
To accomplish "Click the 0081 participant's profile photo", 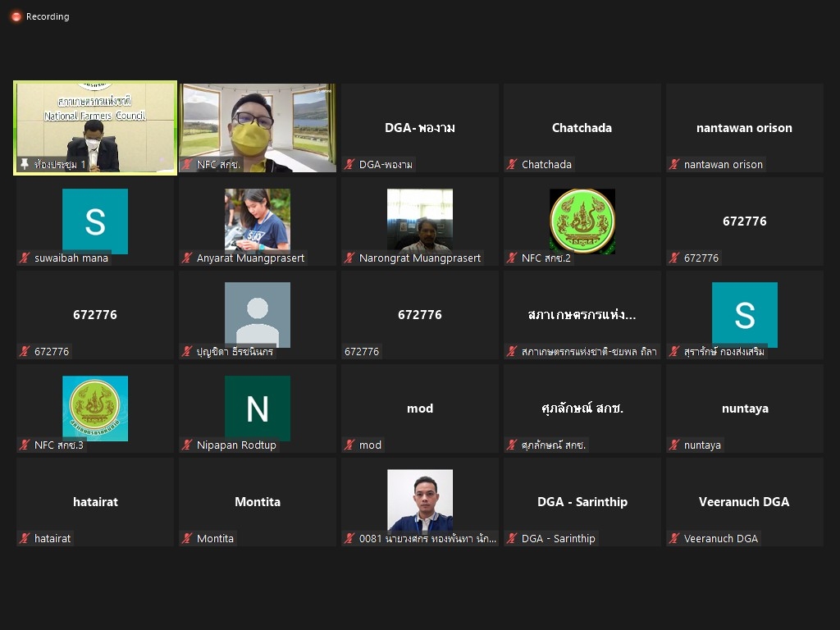I will (x=420, y=500).
